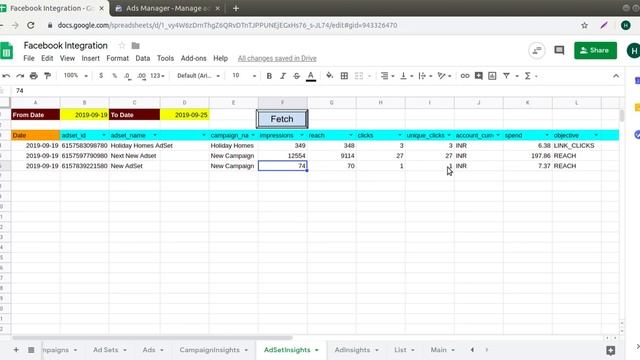Click the Functions sigma icon
This screenshot has height=360, width=640.
527,76
